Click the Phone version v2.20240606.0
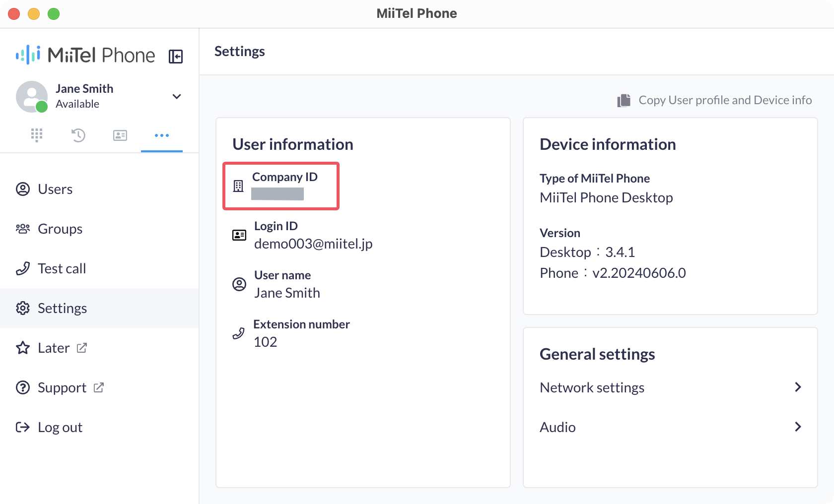The image size is (834, 504). pyautogui.click(x=613, y=273)
